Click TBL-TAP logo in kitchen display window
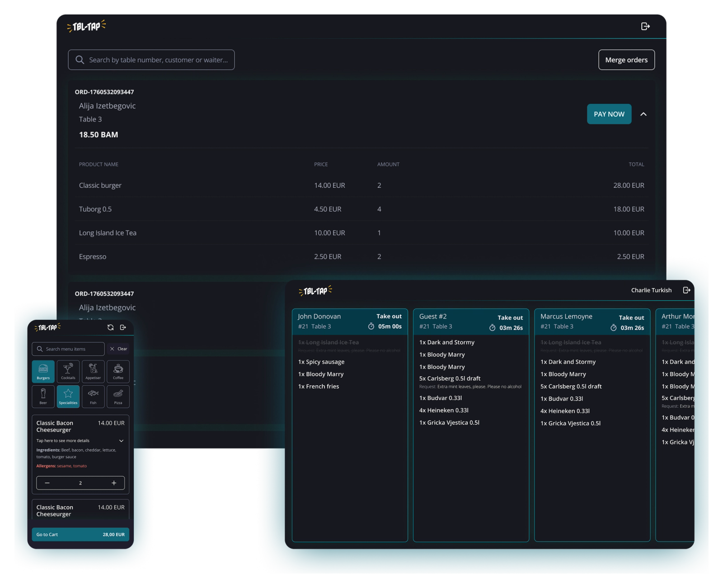Viewport: 723px width, 588px height. point(315,291)
